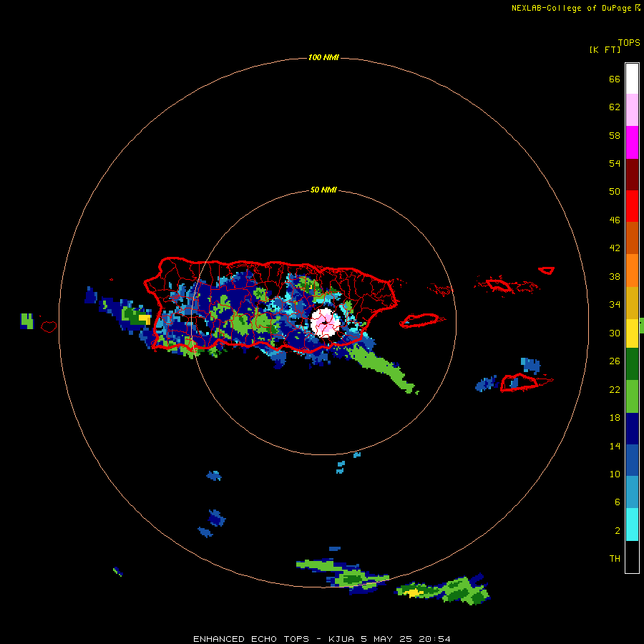Click the legend value 62
The height and width of the screenshot is (644, 644).
[615, 107]
